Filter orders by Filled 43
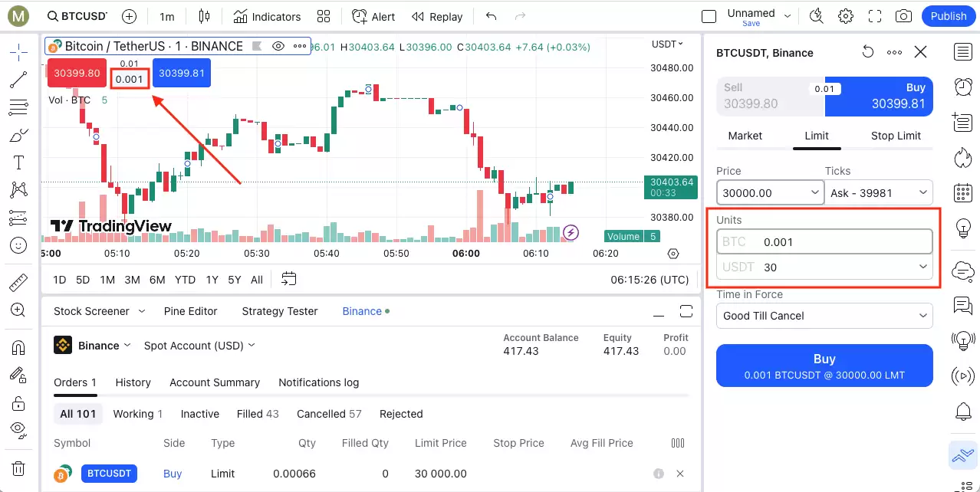Image resolution: width=980 pixels, height=492 pixels. coord(258,414)
